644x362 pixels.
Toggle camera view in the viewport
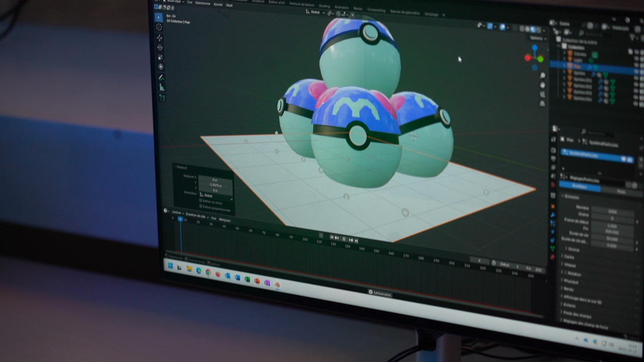coord(542,94)
